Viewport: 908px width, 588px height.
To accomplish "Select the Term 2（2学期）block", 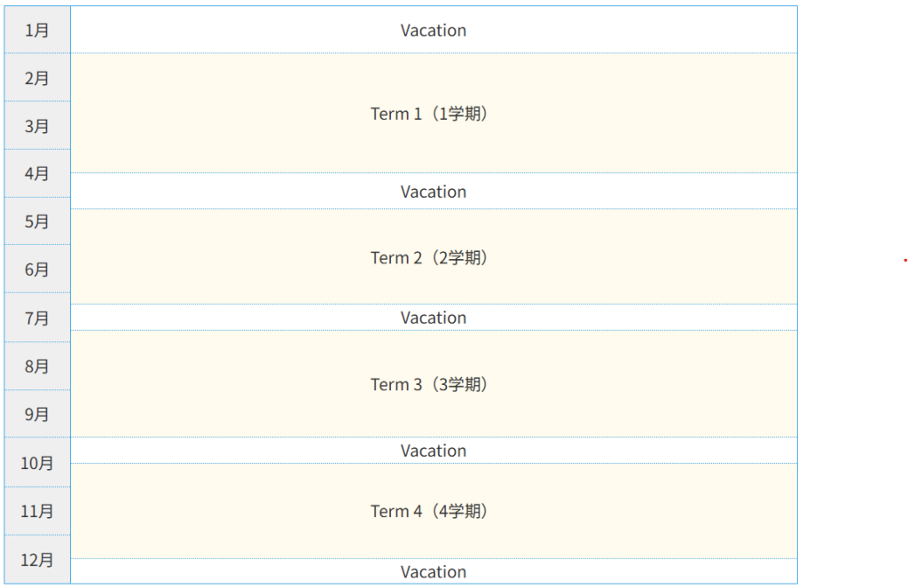I will [x=433, y=257].
